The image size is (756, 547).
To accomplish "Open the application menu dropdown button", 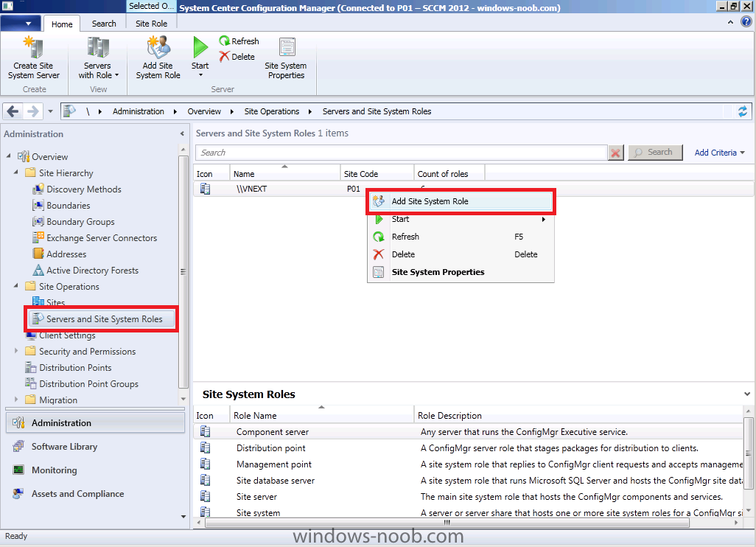I will pos(21,24).
